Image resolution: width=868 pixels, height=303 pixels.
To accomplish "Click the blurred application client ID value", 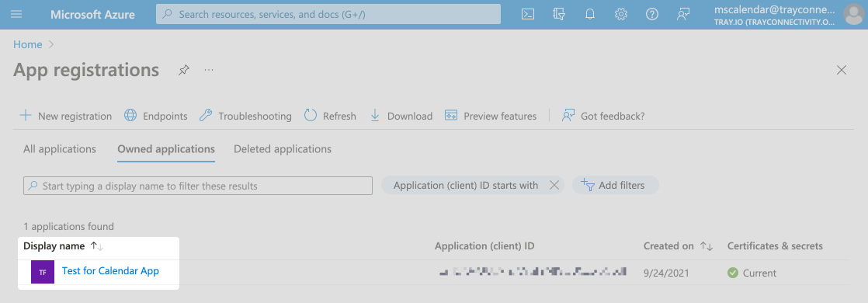I will (533, 272).
